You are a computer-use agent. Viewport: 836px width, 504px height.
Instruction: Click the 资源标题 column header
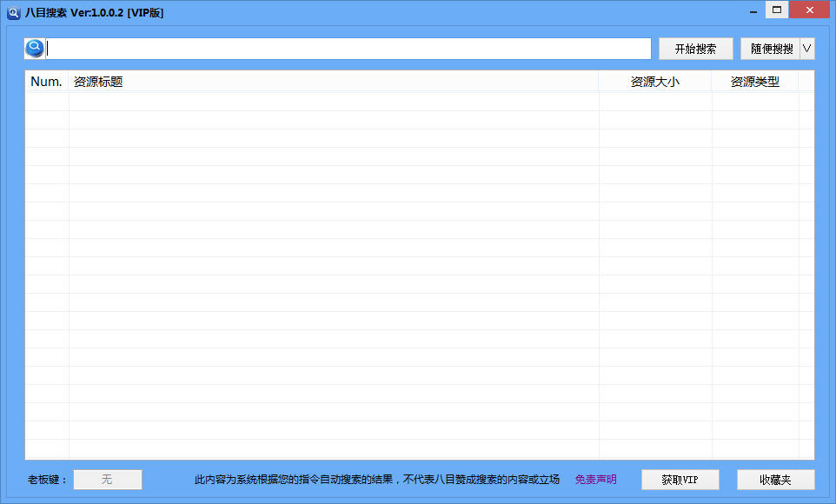click(x=96, y=81)
